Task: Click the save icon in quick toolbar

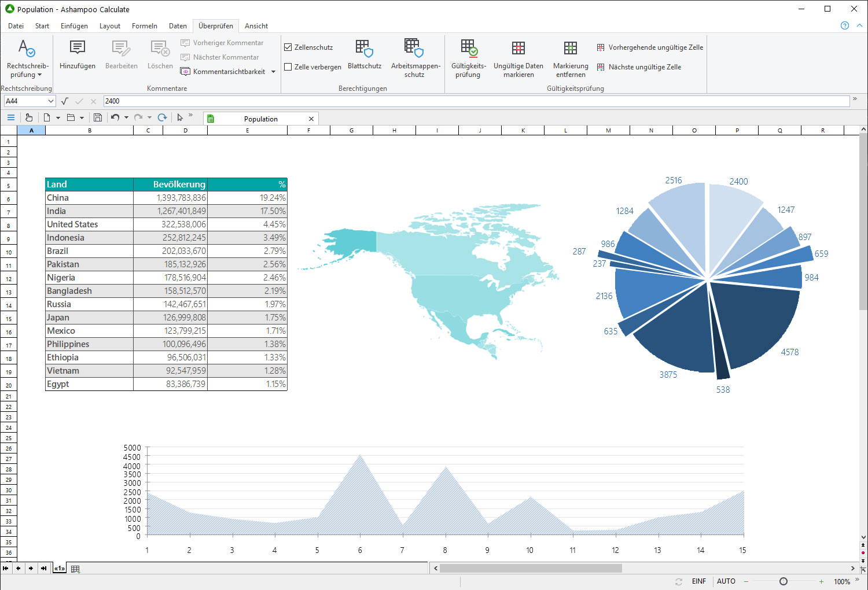Action: point(98,117)
